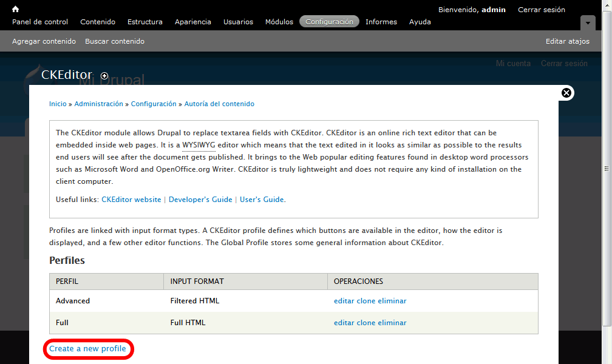Image resolution: width=612 pixels, height=364 pixels.
Task: Open the CKEditor website link
Action: click(131, 200)
